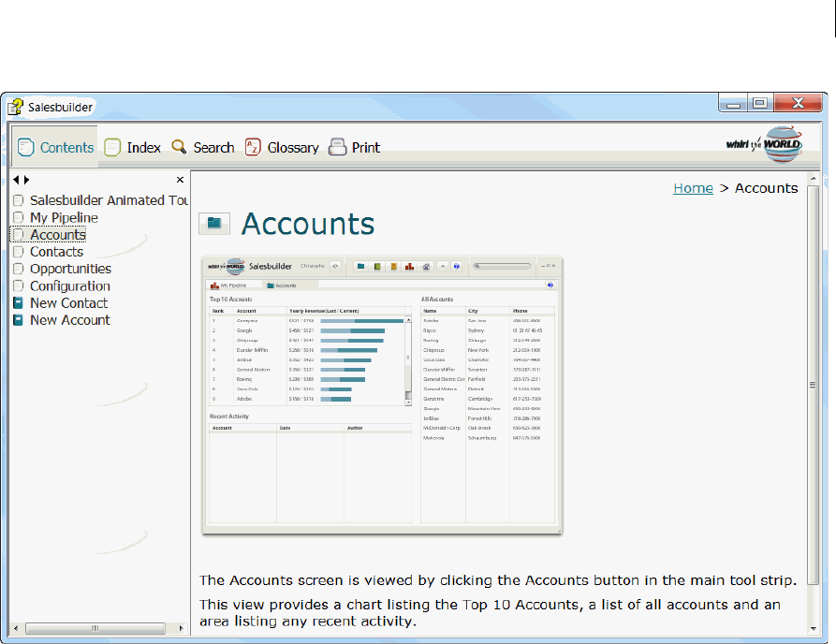Open the My Pipeline topic
Image resolution: width=836 pixels, height=644 pixels.
(64, 217)
